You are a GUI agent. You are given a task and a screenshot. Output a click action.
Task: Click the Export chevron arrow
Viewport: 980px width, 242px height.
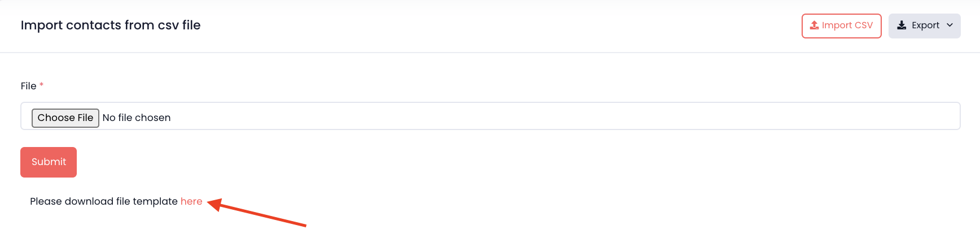[x=950, y=25]
